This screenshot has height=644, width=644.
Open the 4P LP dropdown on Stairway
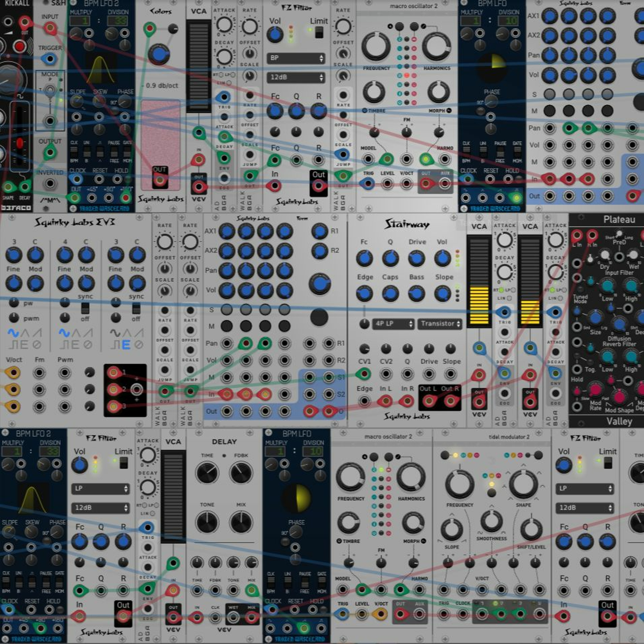[394, 324]
